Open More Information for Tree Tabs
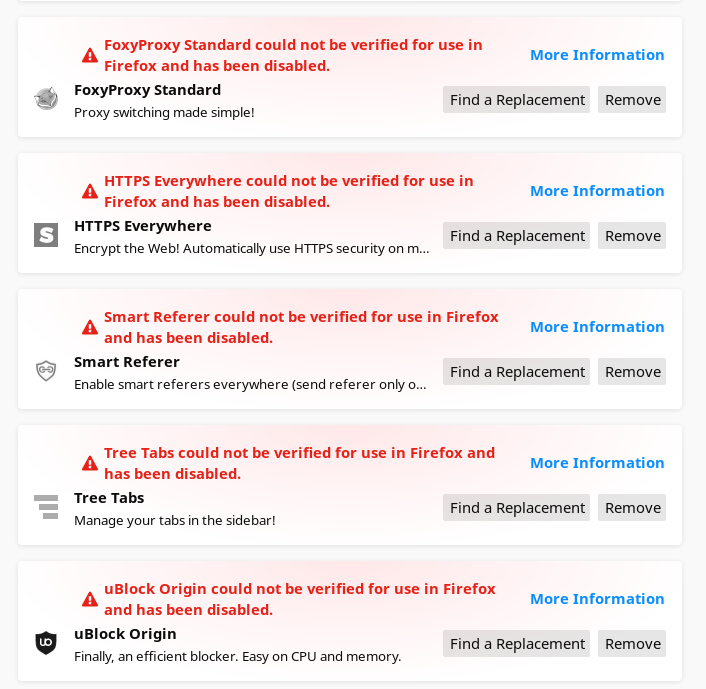The height and width of the screenshot is (689, 706). click(x=597, y=463)
